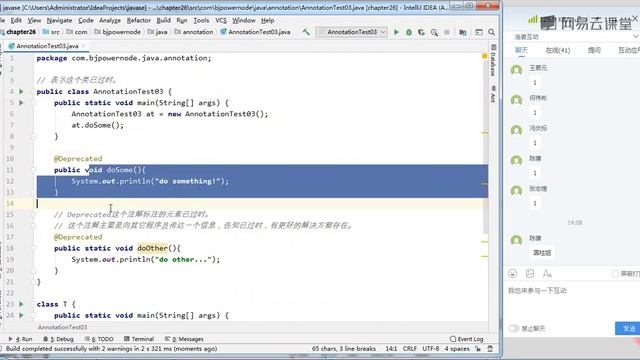Viewport: 640px width, 360px height.
Task: Open the Terminal tool window
Action: pos(139,339)
